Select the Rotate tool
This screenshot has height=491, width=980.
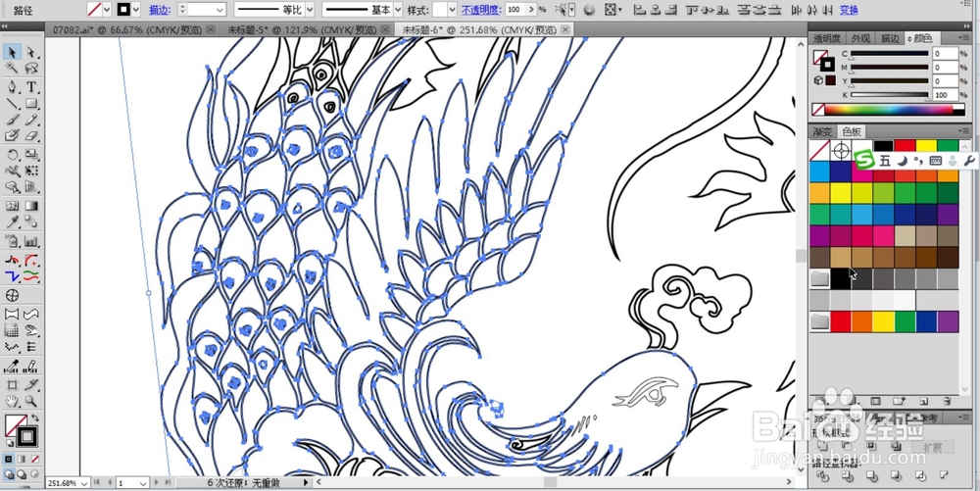(11, 154)
